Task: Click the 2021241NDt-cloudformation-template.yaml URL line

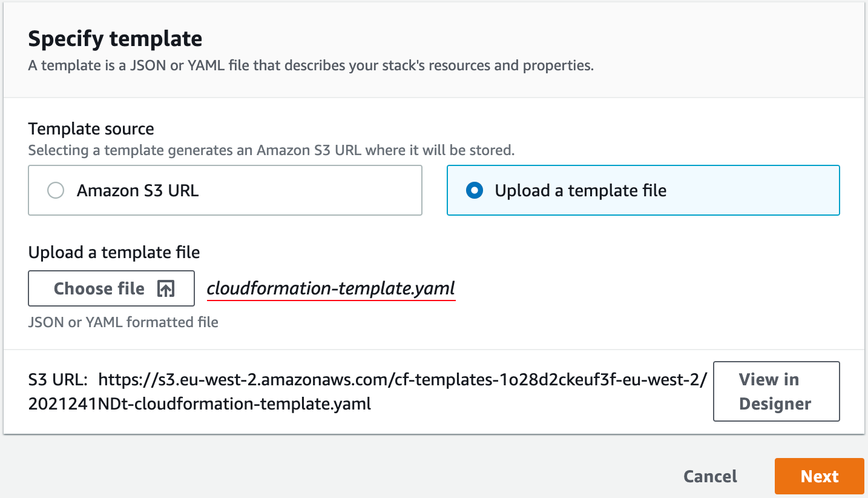Action: tap(200, 404)
